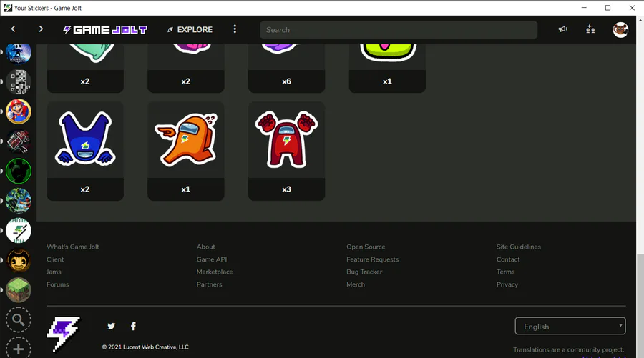Open the Contact footer link
Screen dimensions: 644x358
(x=507, y=259)
